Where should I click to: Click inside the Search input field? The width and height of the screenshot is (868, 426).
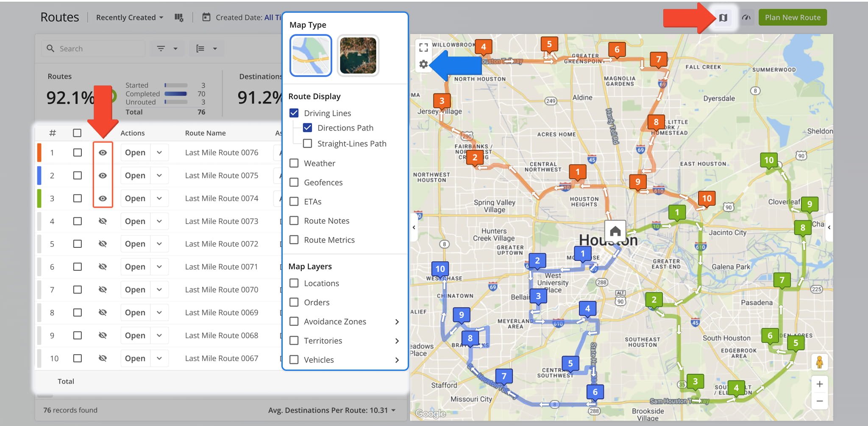tap(93, 48)
